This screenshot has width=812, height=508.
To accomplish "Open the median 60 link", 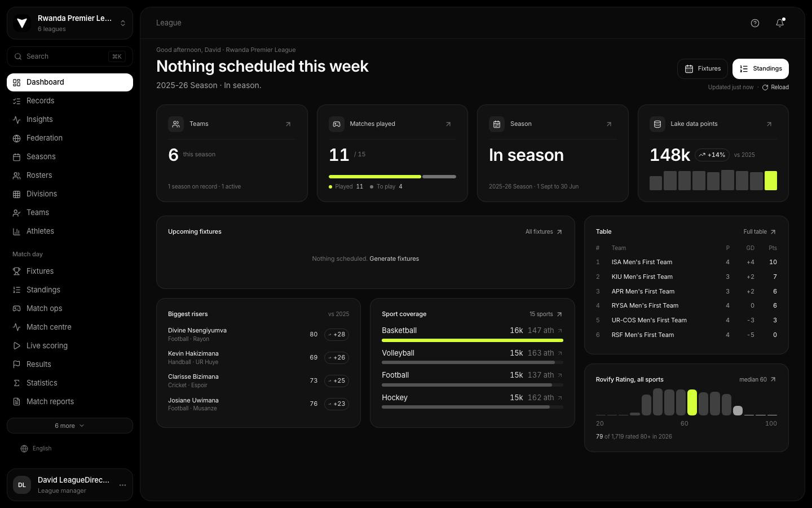I will pyautogui.click(x=758, y=380).
